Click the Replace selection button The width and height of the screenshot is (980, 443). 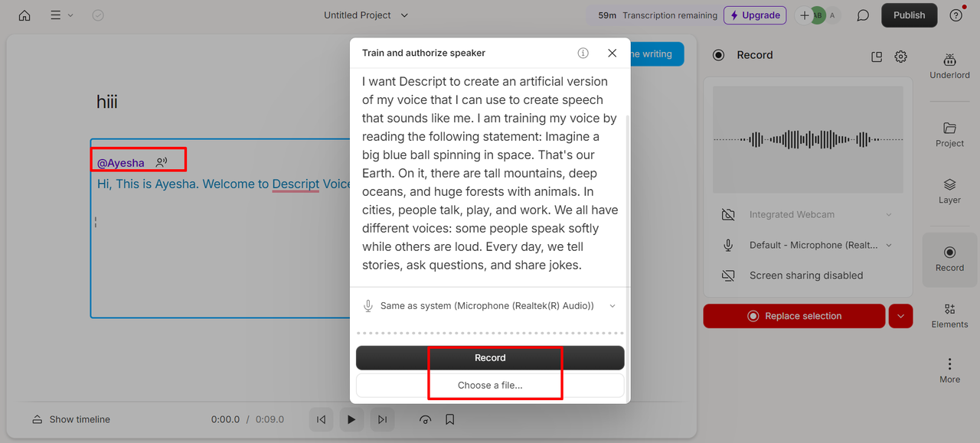point(794,316)
